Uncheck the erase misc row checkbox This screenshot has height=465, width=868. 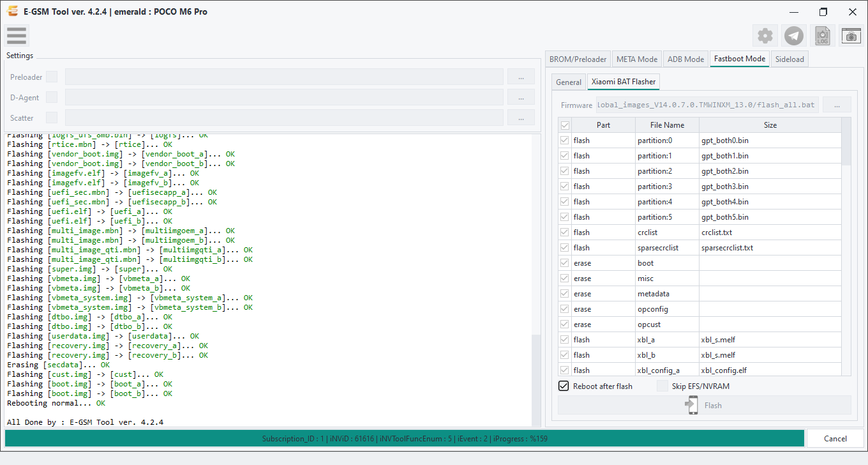point(565,278)
